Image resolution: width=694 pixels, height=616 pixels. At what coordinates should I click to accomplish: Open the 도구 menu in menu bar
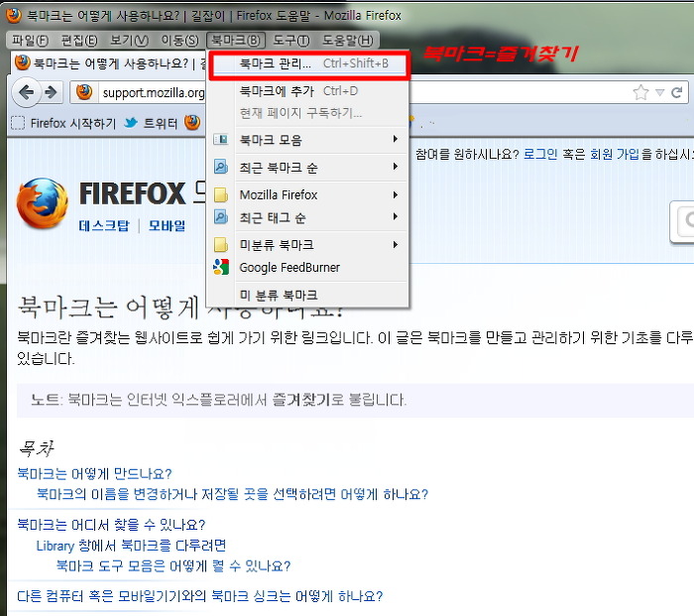coord(290,40)
